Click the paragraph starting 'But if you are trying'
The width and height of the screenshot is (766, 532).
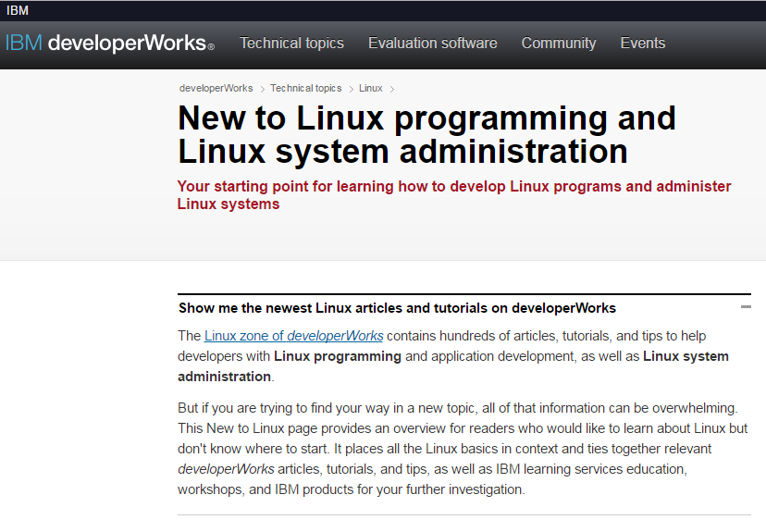[x=463, y=449]
